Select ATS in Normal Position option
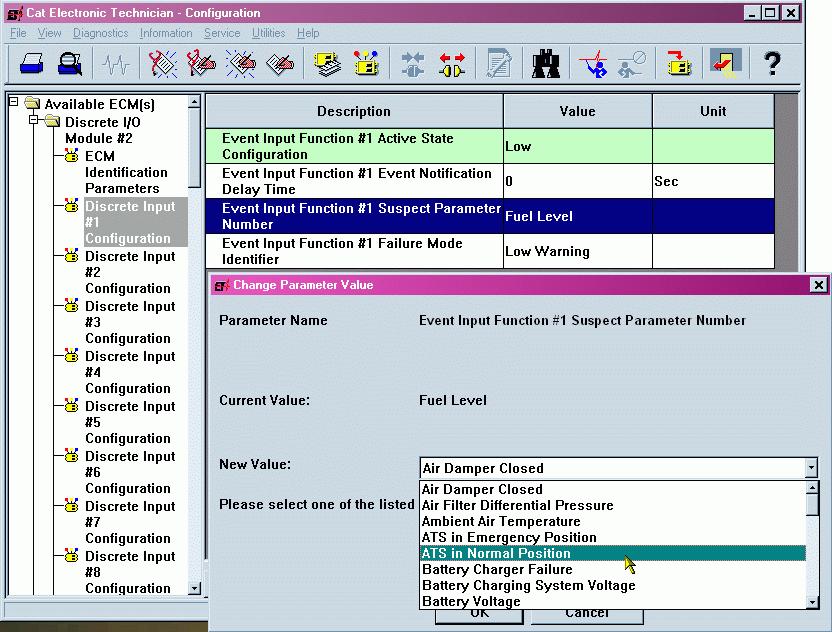This screenshot has height=632, width=832. tap(613, 553)
